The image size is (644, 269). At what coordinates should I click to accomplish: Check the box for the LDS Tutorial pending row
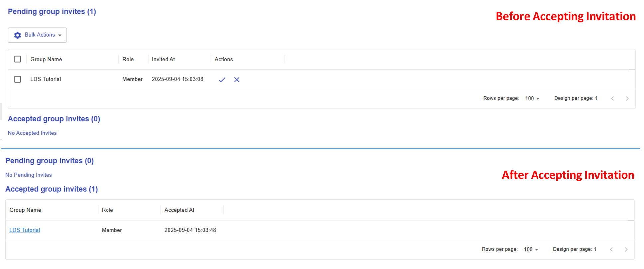pos(18,79)
